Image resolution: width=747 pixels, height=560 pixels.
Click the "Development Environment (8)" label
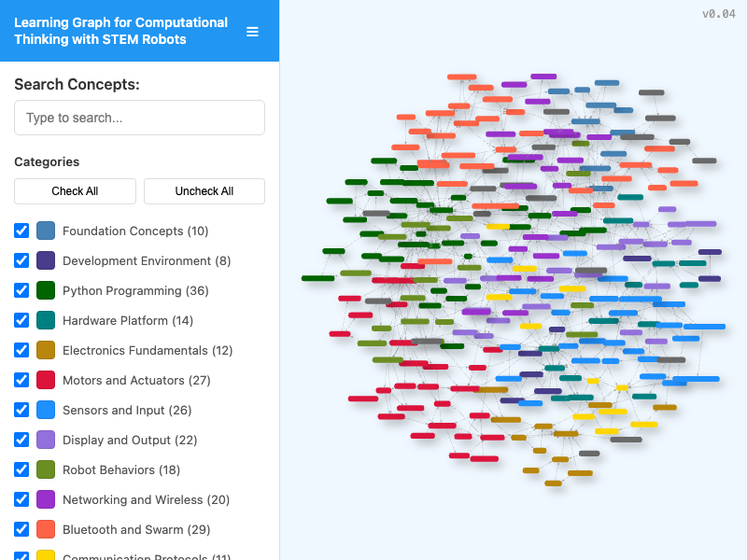coord(147,261)
